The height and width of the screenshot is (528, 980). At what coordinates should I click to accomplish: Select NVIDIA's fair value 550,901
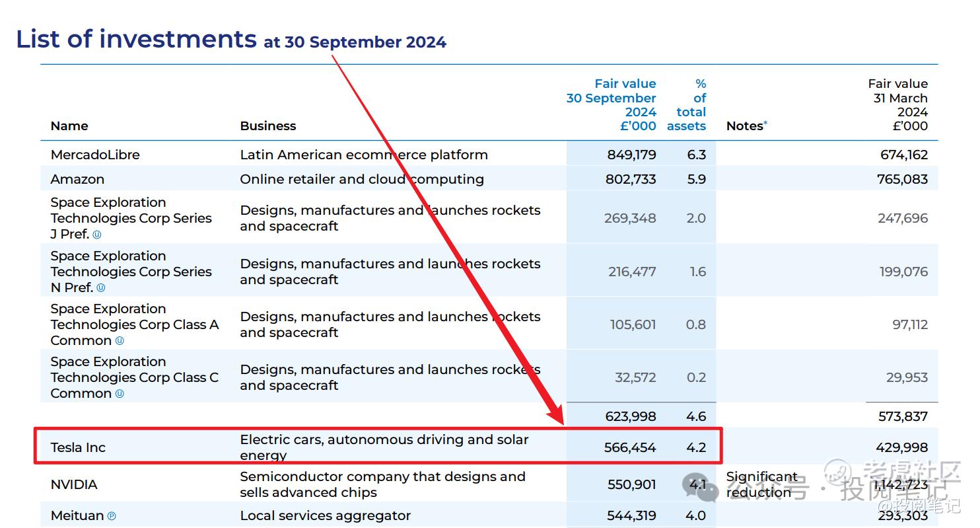pyautogui.click(x=632, y=484)
